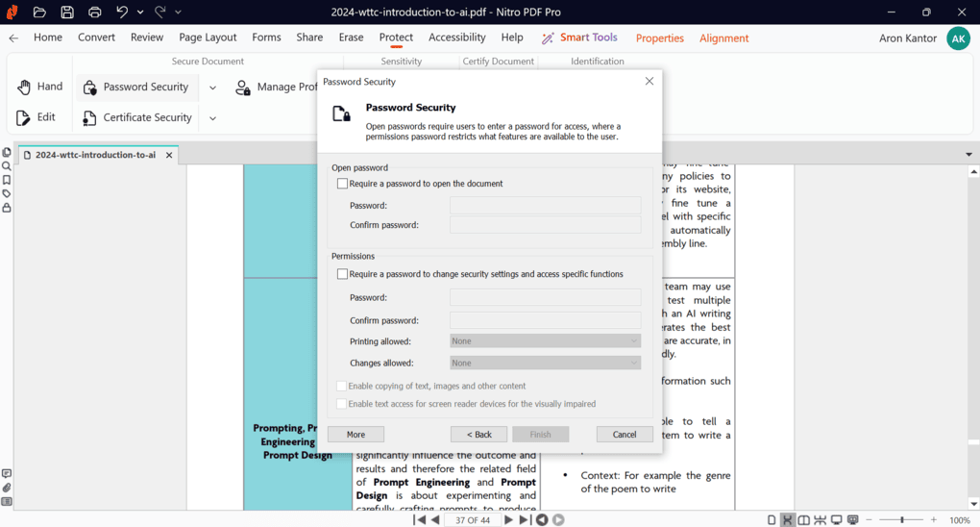Click the < Back button
The image size is (980, 527).
[x=478, y=435]
